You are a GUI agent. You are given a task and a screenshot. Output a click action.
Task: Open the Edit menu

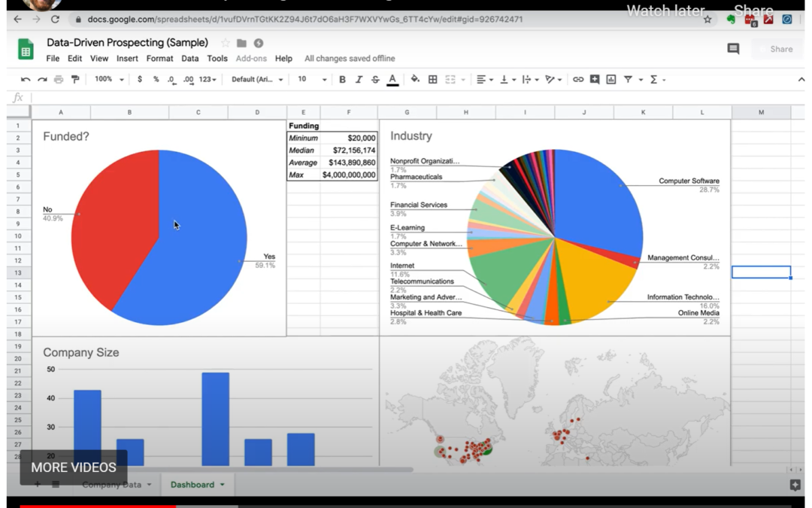click(x=74, y=59)
